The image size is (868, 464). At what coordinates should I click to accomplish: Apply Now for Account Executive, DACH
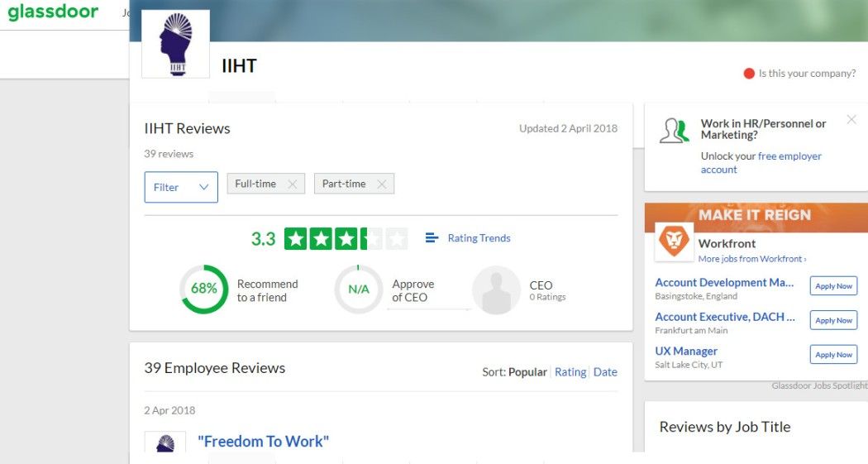click(x=833, y=320)
